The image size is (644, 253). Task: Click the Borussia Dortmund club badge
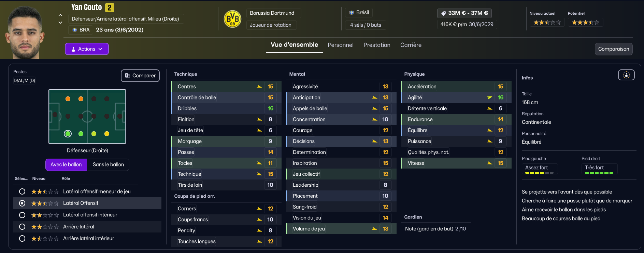[232, 19]
